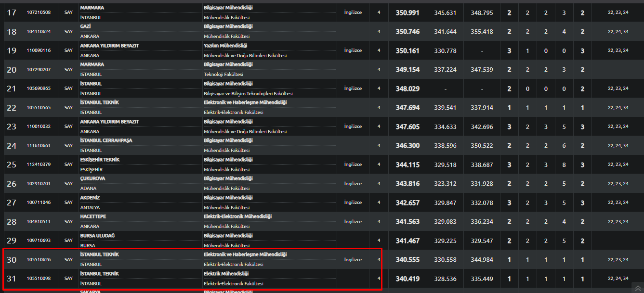Click the Yazılım Mühendisliği program name

pyautogui.click(x=225, y=45)
